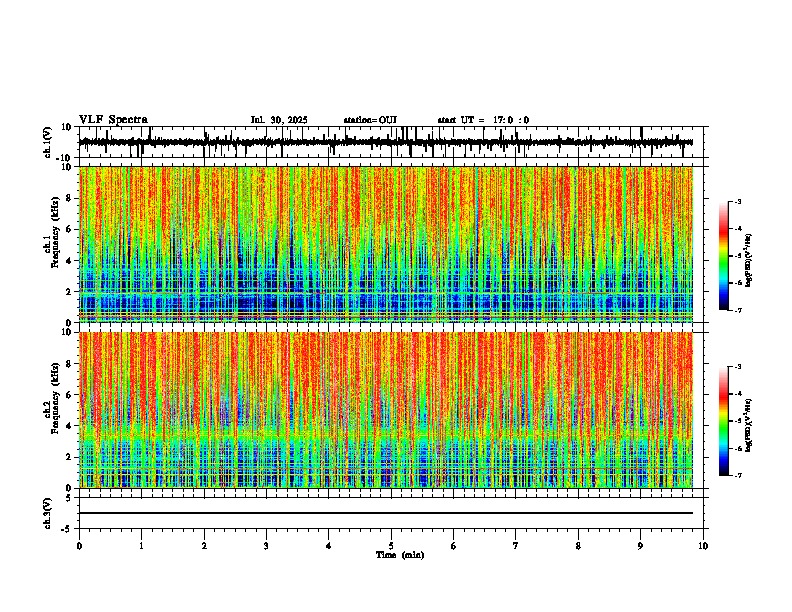Click the "-3" tick on ch.1 colorbar

click(738, 201)
